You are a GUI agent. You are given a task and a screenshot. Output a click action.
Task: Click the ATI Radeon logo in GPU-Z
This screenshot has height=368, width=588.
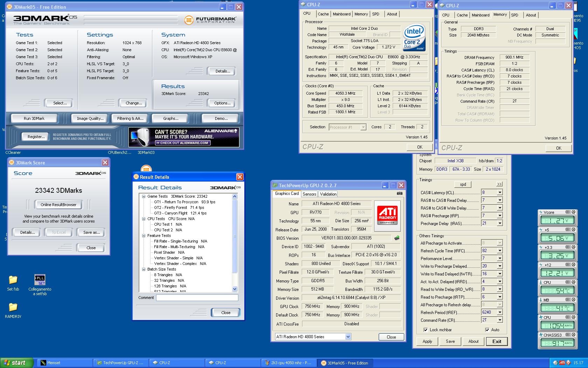coord(387,216)
